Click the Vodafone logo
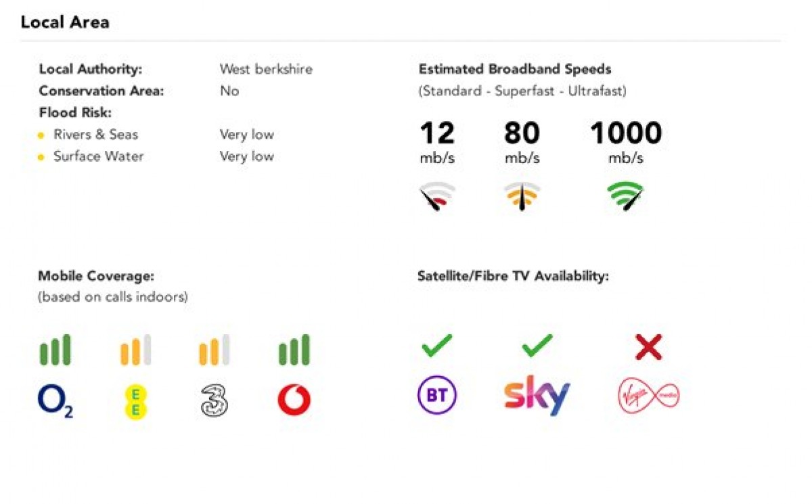This screenshot has height=504, width=812. (294, 401)
